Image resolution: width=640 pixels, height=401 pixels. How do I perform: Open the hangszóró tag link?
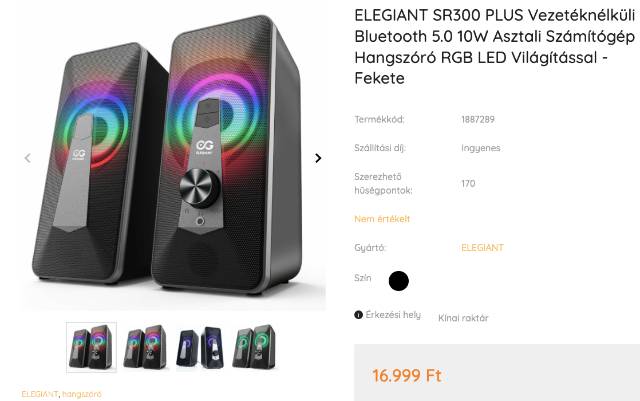tap(82, 394)
